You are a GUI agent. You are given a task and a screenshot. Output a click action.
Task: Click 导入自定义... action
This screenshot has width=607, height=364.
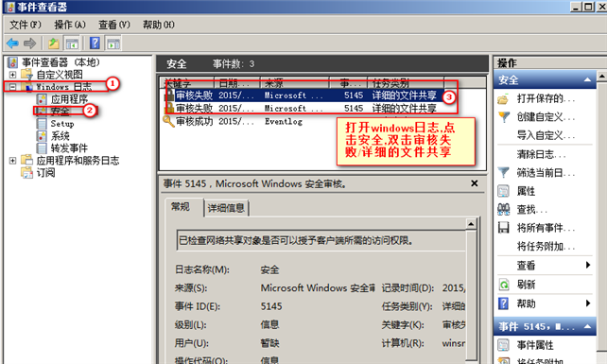[546, 135]
